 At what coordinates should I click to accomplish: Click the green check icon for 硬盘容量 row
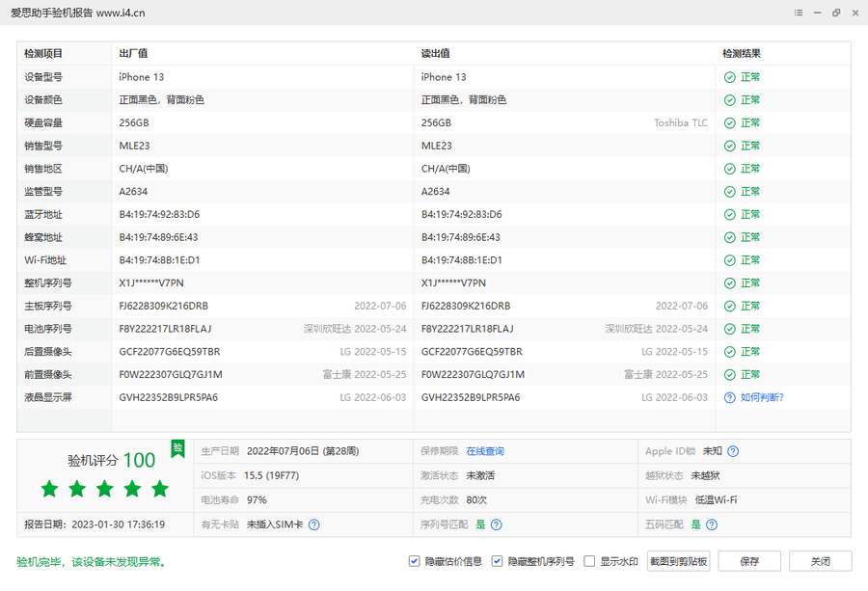pos(730,122)
